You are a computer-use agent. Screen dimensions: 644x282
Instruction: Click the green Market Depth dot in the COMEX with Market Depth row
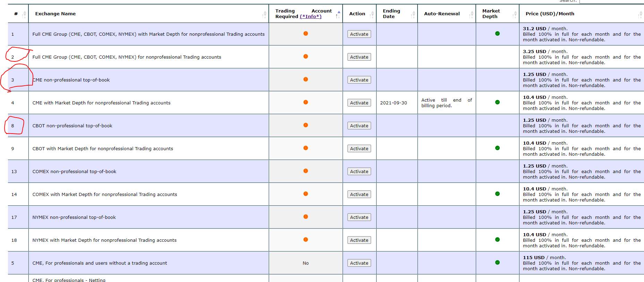tap(497, 194)
